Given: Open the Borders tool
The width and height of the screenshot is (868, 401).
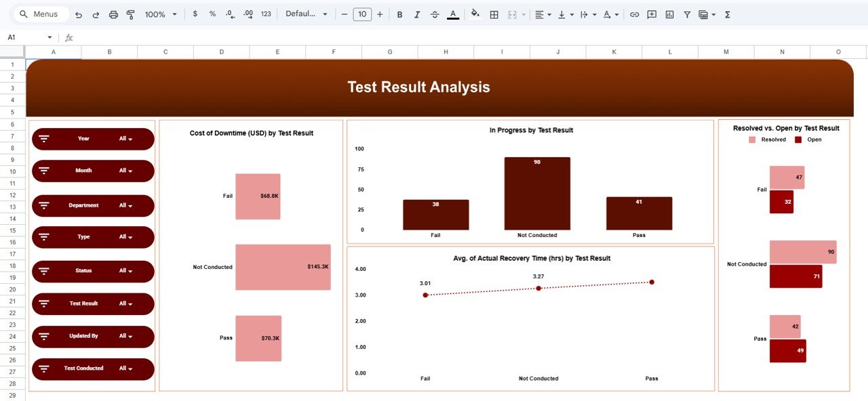Looking at the screenshot, I should click(493, 14).
